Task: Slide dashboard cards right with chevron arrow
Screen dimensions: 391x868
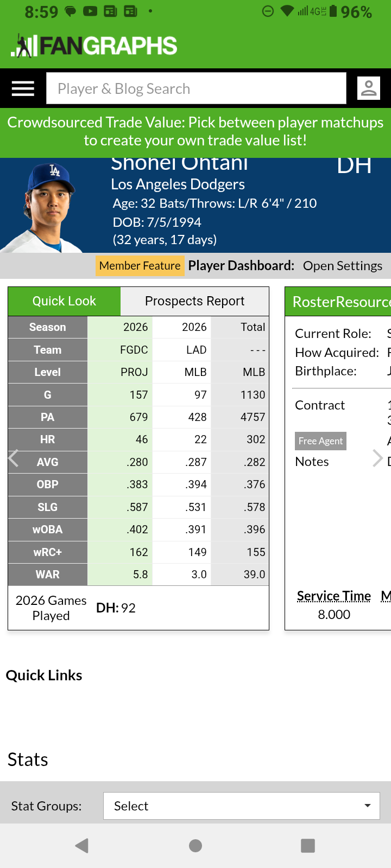Action: [x=377, y=458]
